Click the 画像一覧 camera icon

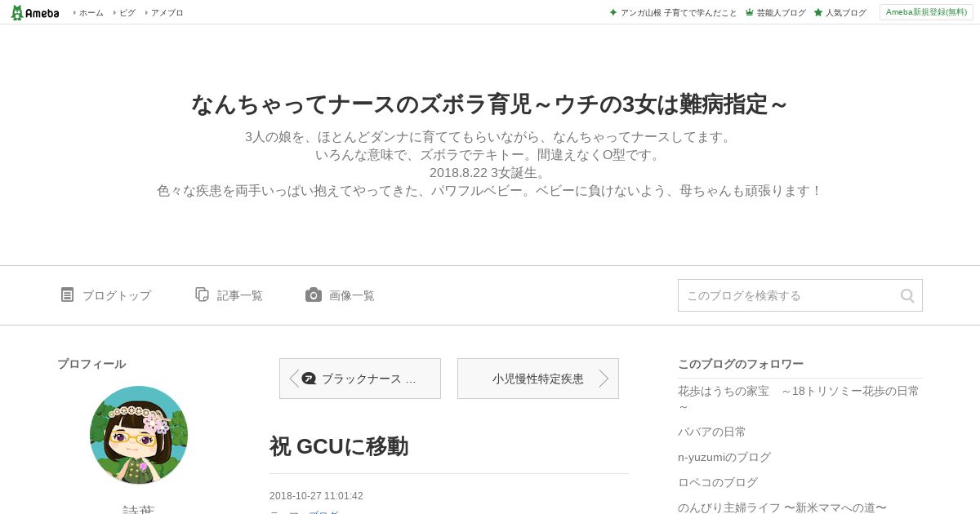314,295
